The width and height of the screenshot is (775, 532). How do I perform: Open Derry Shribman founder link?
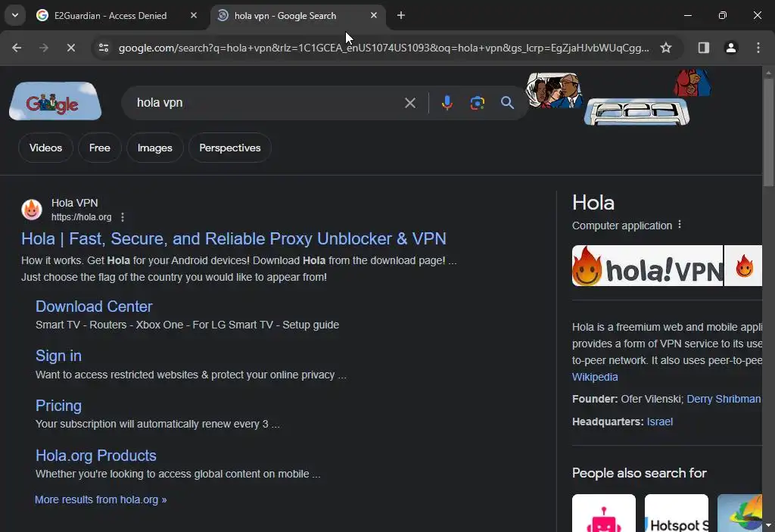[724, 399]
